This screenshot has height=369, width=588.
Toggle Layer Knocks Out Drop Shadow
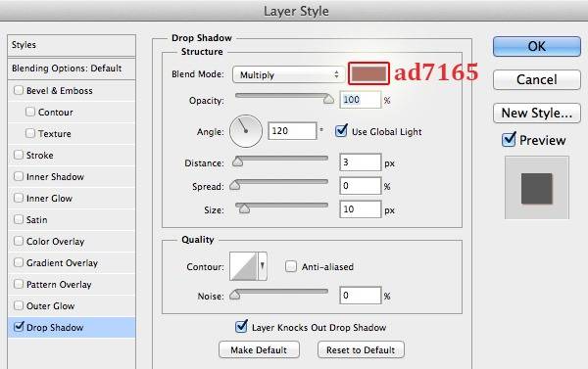pos(241,327)
